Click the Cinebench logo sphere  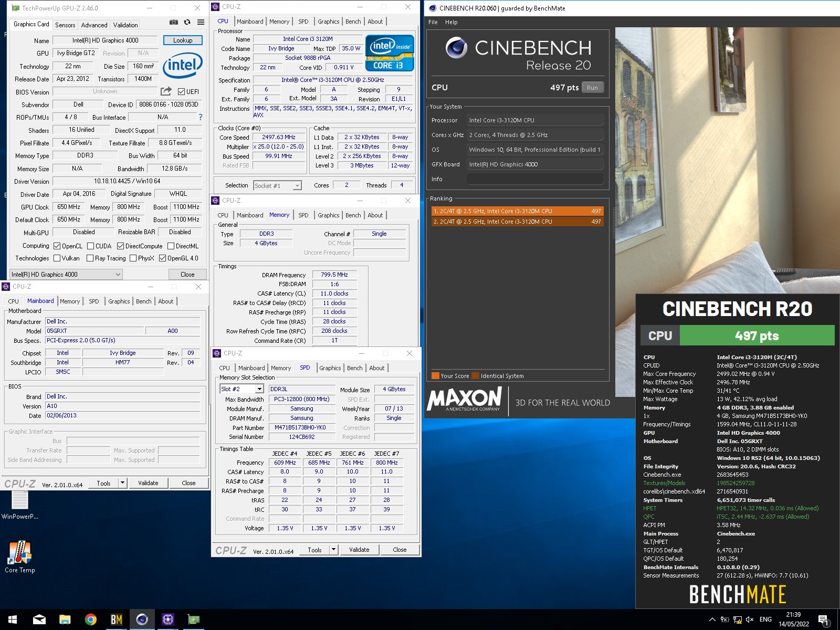pos(456,48)
